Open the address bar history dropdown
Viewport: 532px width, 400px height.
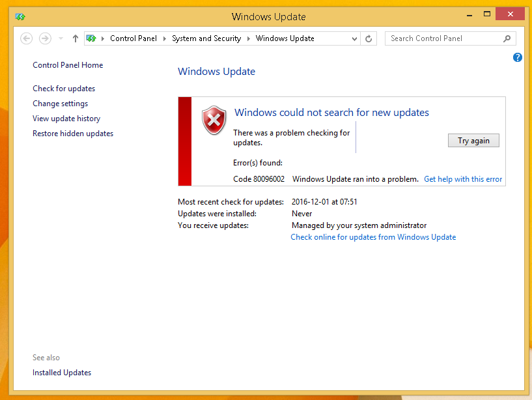(354, 38)
